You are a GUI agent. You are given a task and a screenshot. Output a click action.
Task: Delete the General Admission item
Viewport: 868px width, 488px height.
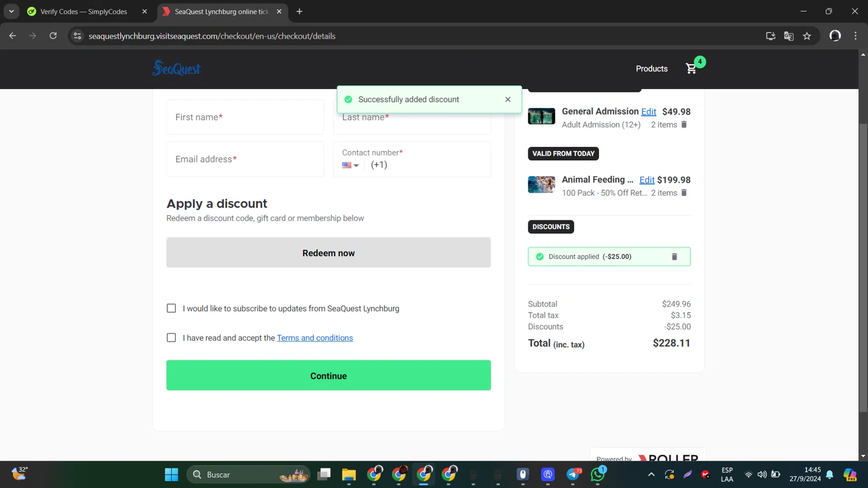click(x=684, y=124)
